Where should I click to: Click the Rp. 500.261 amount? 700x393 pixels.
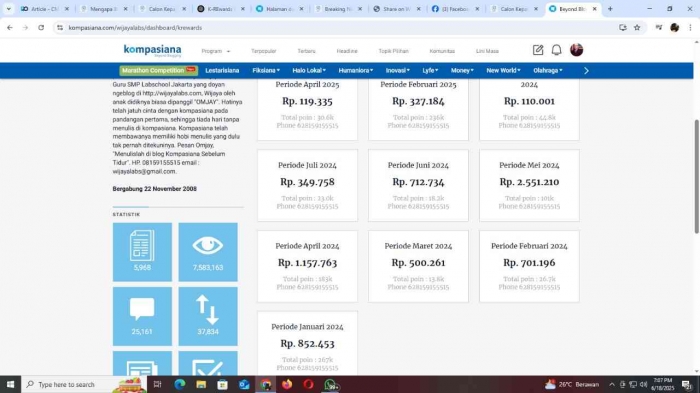[x=418, y=263]
